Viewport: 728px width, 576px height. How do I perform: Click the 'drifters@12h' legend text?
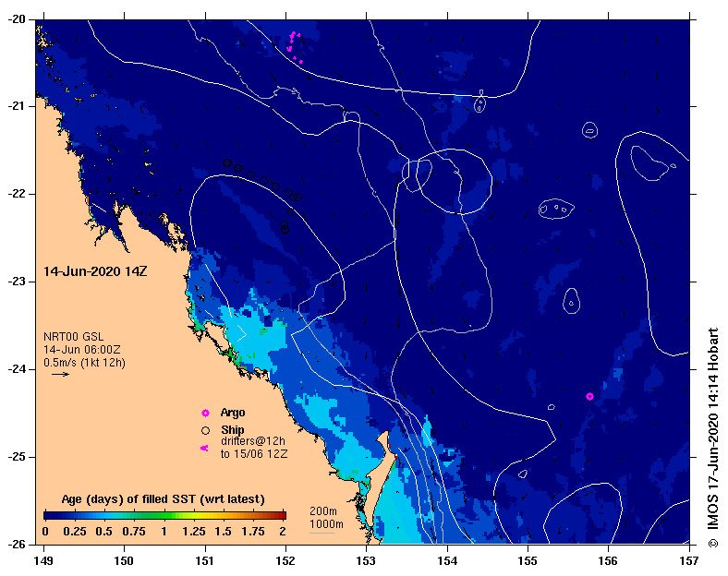[x=252, y=441]
